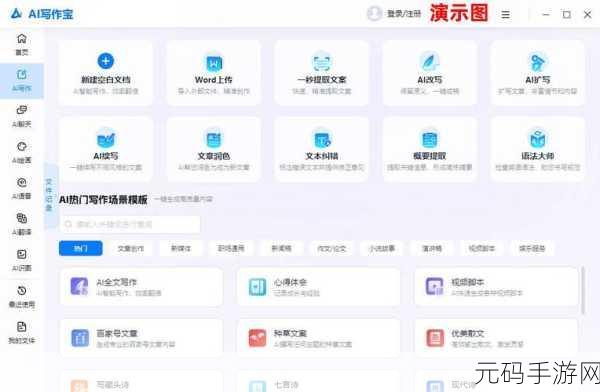The height and width of the screenshot is (392, 600).
Task: Switch to the 视频脚本 category tab
Action: point(482,248)
